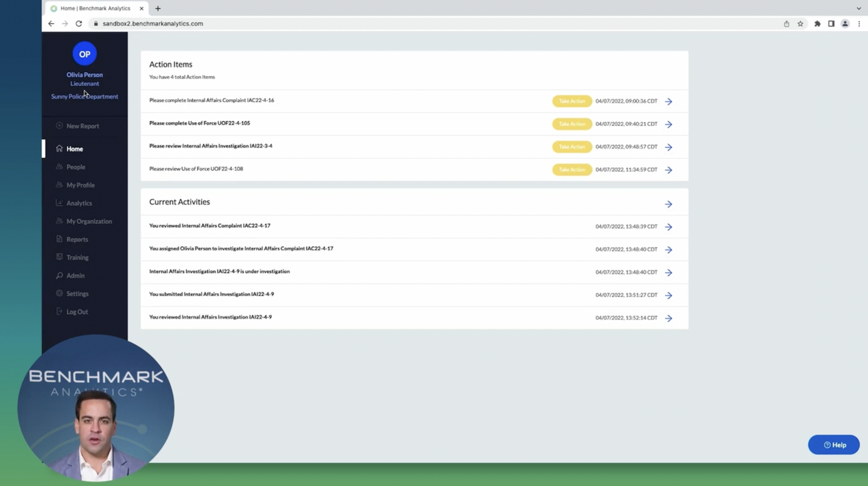Click the Olivia Person name
Image resolution: width=868 pixels, height=486 pixels.
(84, 75)
